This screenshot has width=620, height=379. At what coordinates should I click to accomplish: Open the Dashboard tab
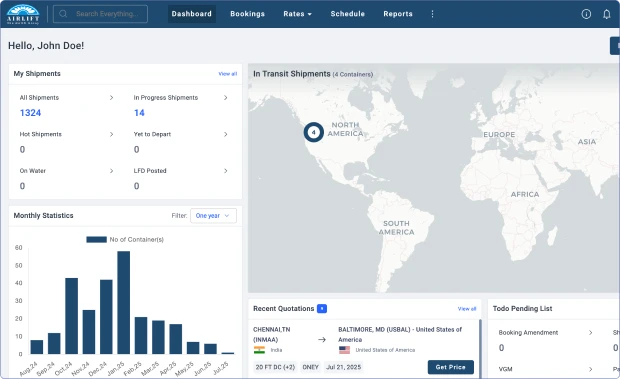coord(192,14)
